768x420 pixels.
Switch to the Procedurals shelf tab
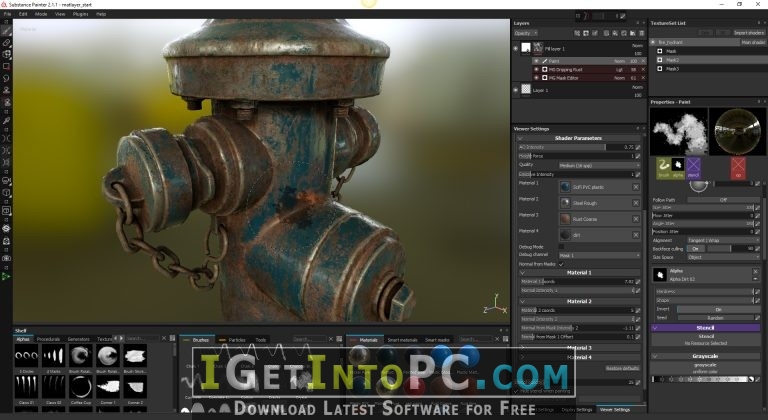[x=47, y=339]
